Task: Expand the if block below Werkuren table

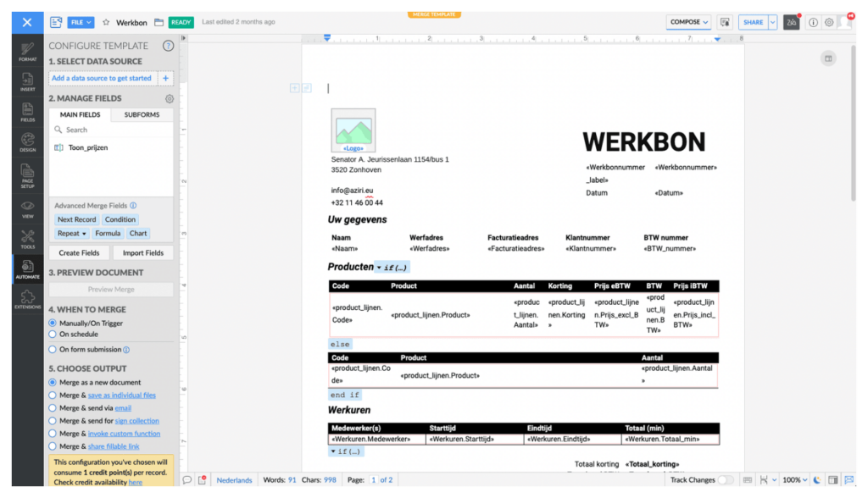Action: [x=332, y=451]
